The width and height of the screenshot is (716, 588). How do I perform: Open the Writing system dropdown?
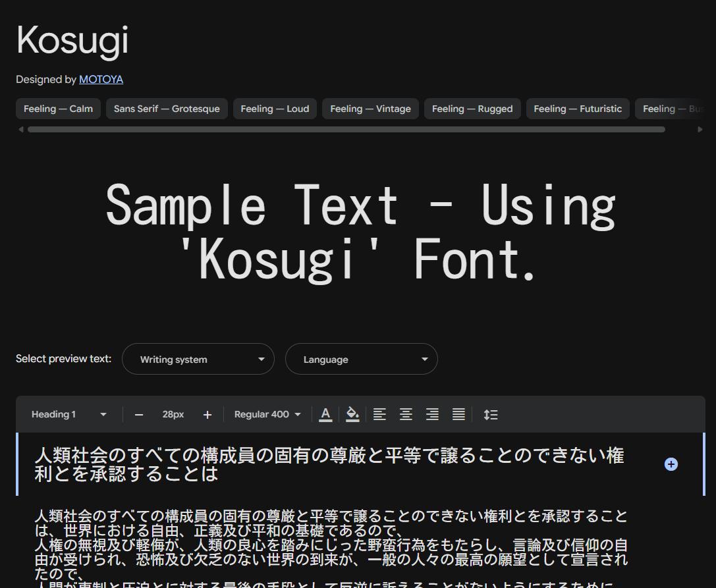tap(198, 360)
